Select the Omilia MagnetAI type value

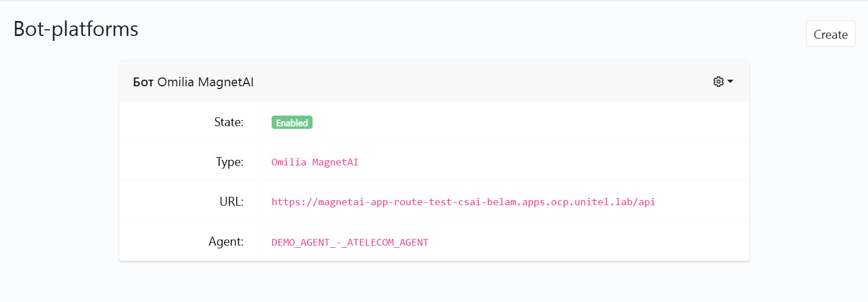point(315,162)
